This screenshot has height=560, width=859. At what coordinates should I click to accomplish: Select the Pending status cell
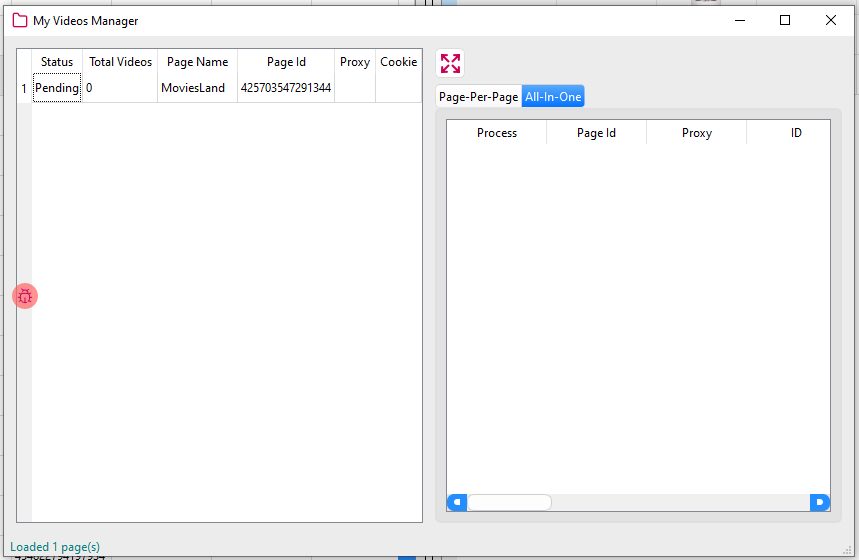[x=57, y=88]
